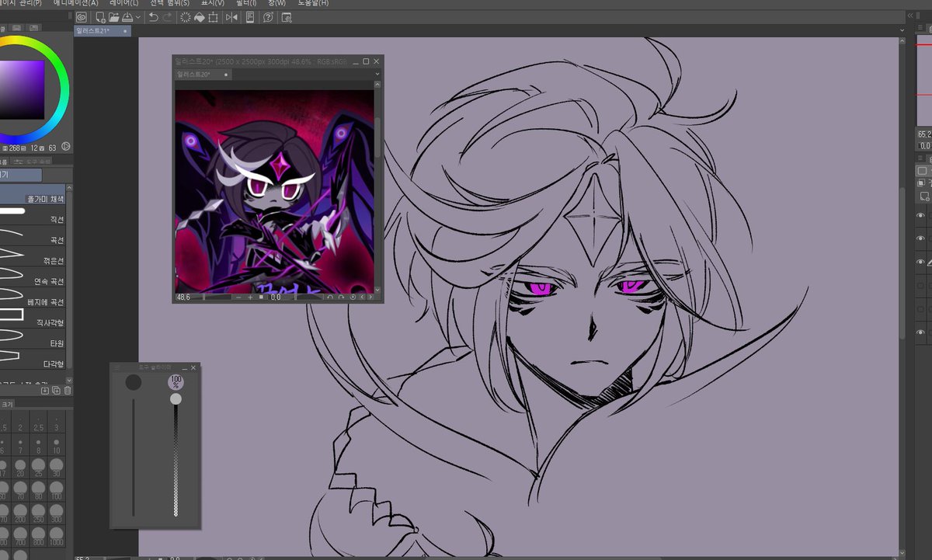Click the fill bucket toolbar icon
Viewport: 932px width, 560px height.
(199, 17)
